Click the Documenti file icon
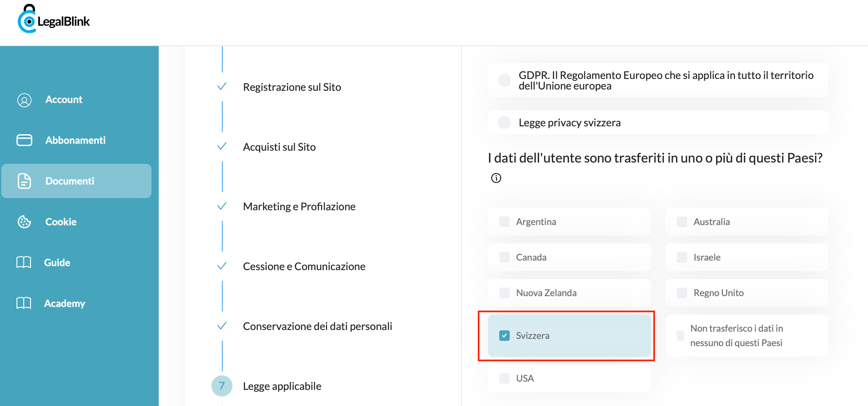Image resolution: width=868 pixels, height=406 pixels. pos(24,181)
